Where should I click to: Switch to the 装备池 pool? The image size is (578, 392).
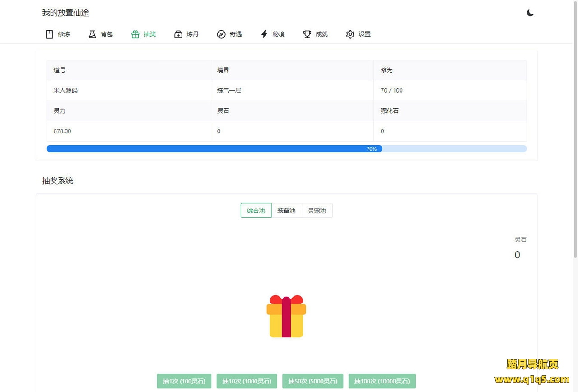click(x=286, y=210)
